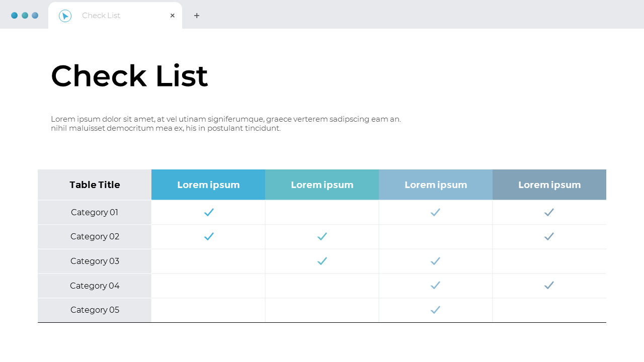The image size is (644, 362).
Task: Select the teal Lorem ipsum column header
Action: (321, 185)
